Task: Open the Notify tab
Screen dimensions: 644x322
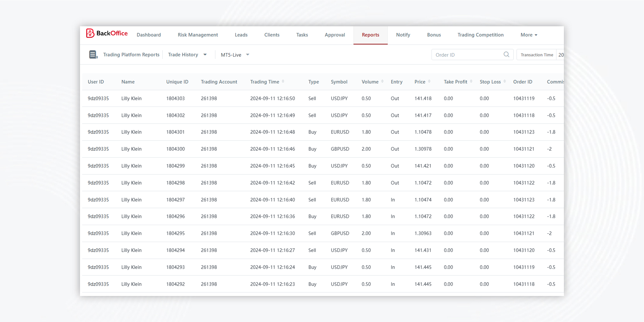Action: click(x=403, y=35)
